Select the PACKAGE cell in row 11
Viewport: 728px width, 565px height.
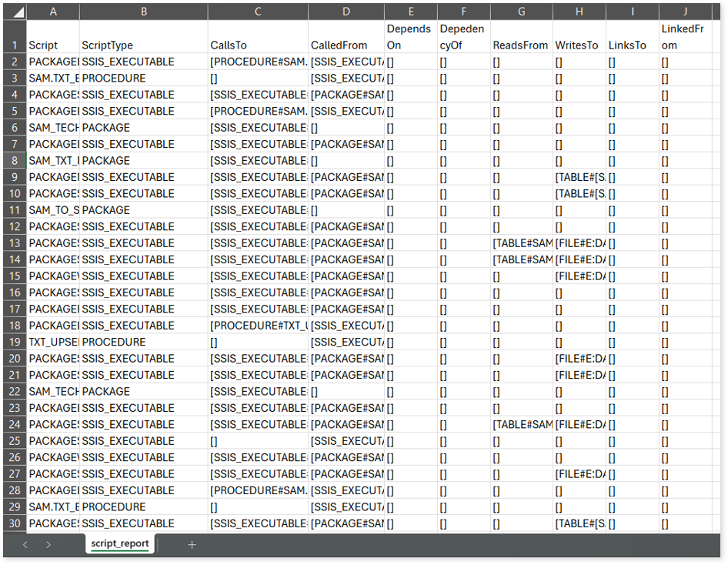(x=143, y=210)
